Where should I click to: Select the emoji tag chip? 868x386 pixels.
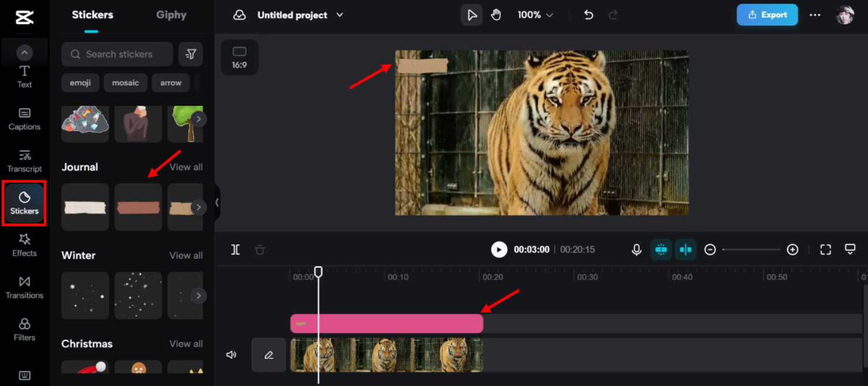point(80,83)
